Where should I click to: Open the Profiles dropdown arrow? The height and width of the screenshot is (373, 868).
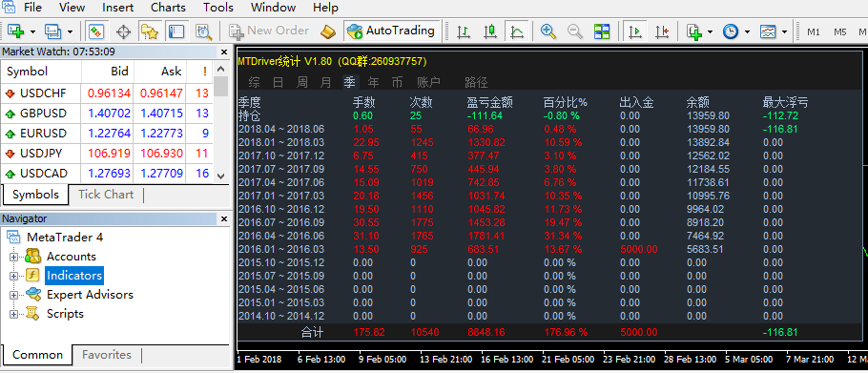(71, 31)
